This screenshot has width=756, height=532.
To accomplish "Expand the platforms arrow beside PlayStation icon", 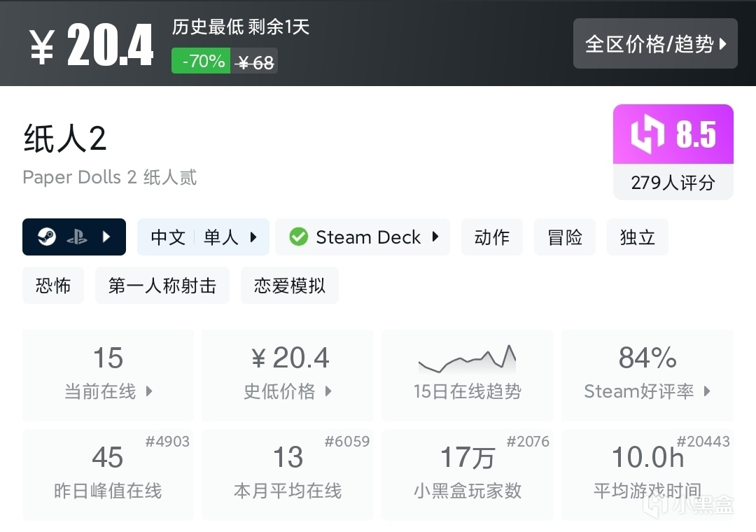I will (106, 237).
